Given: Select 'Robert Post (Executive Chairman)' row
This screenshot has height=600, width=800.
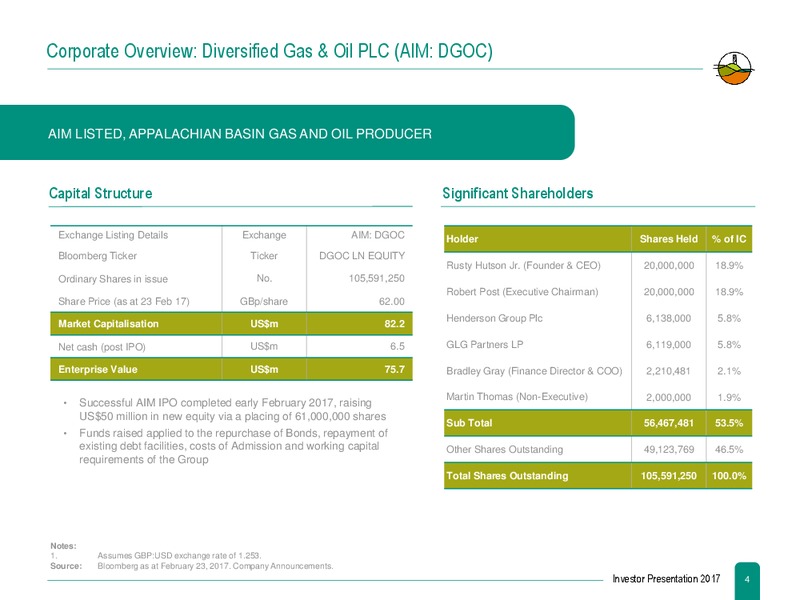Looking at the screenshot, I should [x=598, y=292].
